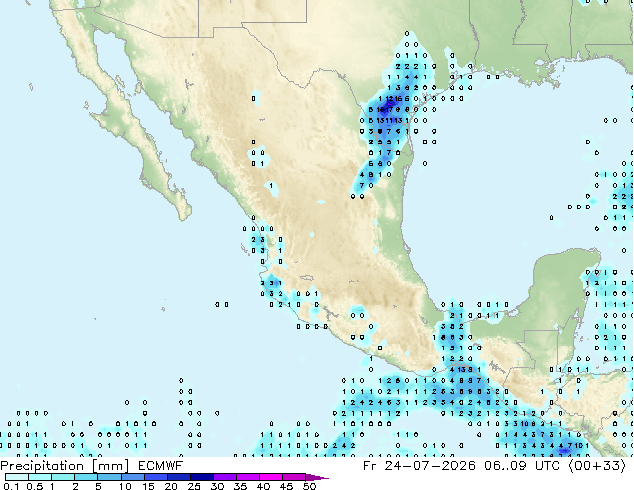This screenshot has width=634, height=490.
Task: Select legend swatch between 0.1 and 0.5
Action: (17, 477)
